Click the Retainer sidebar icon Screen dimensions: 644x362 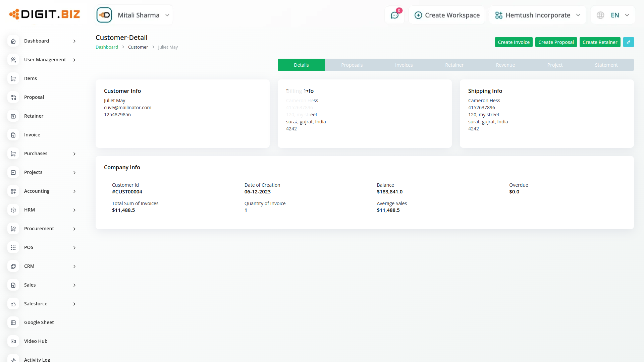point(13,116)
